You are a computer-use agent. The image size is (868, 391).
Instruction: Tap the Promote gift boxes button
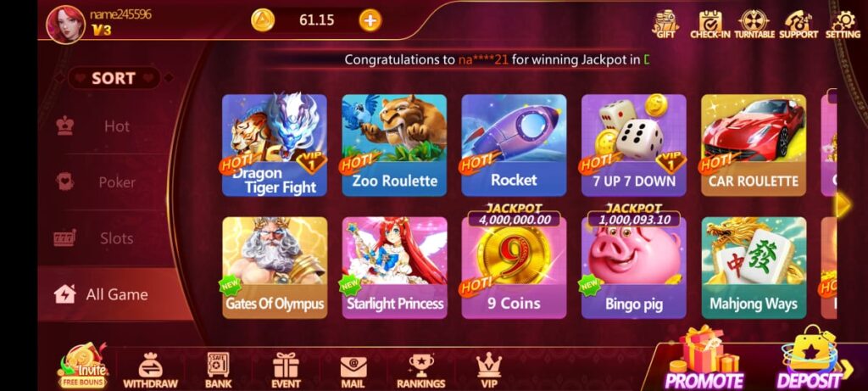click(704, 360)
